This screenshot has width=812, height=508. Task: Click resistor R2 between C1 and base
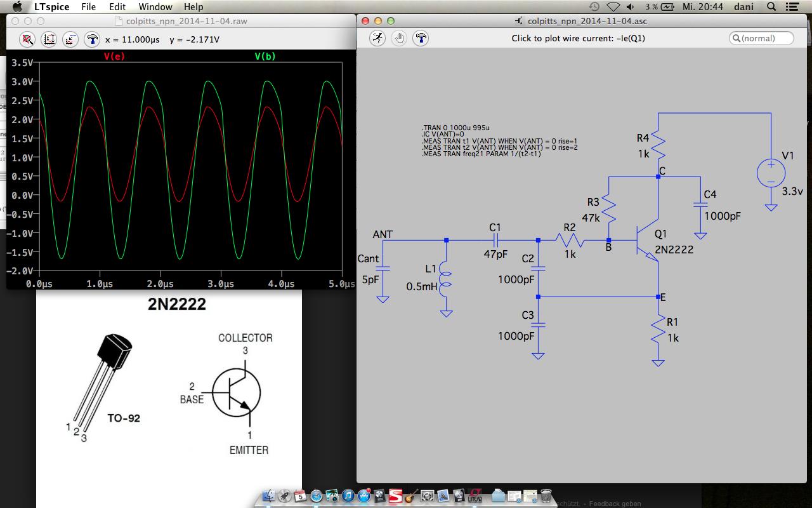point(570,240)
